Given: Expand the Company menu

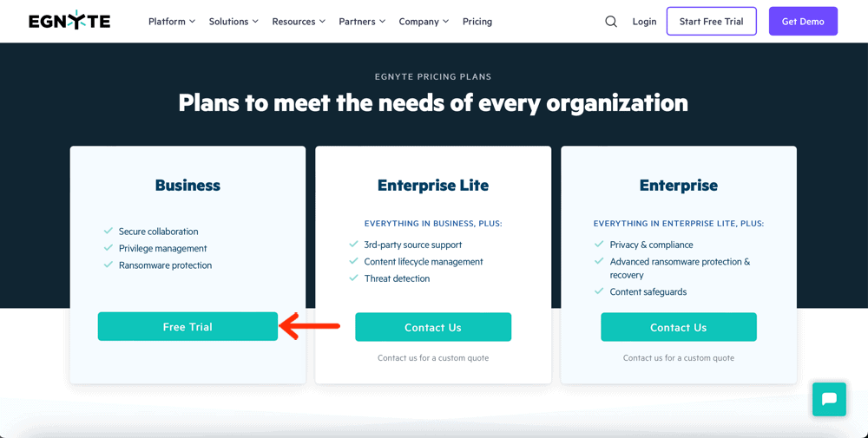Looking at the screenshot, I should coord(424,22).
